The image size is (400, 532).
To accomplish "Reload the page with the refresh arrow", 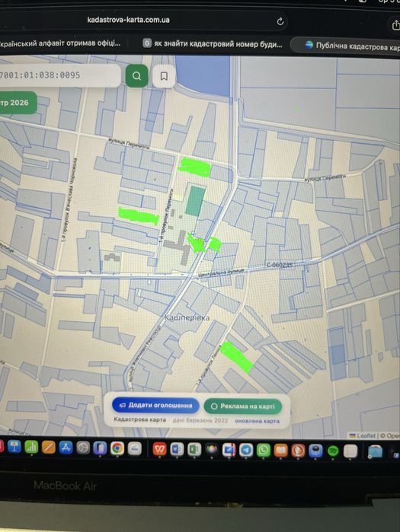I will click(280, 21).
